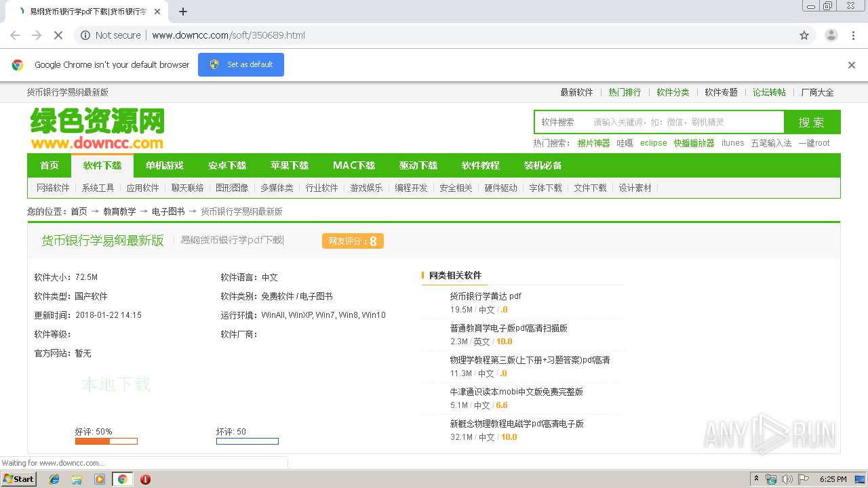The width and height of the screenshot is (868, 488).
Task: Stop page loading with the X button
Action: [x=58, y=35]
